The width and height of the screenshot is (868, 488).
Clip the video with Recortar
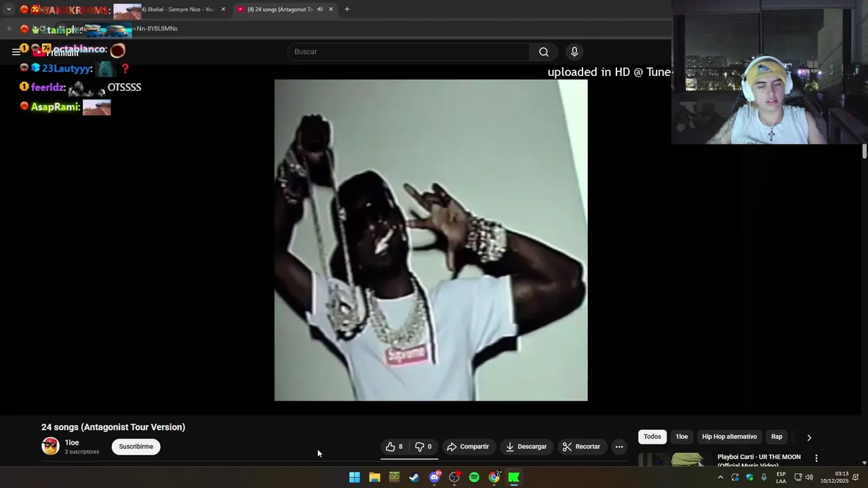581,447
